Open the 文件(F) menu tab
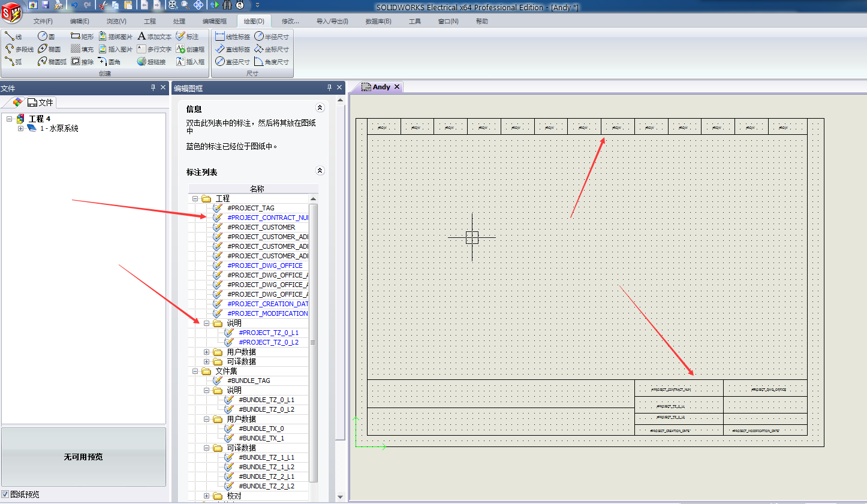867x504 pixels. (43, 21)
